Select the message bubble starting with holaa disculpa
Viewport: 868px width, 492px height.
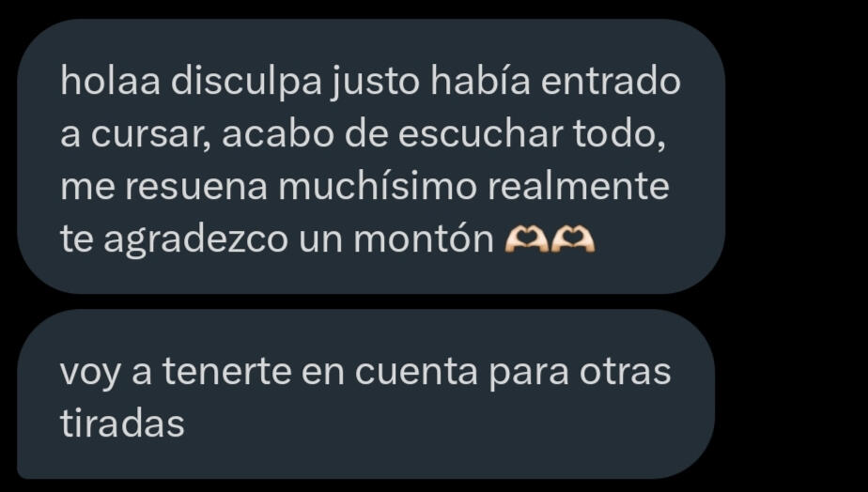(x=371, y=156)
